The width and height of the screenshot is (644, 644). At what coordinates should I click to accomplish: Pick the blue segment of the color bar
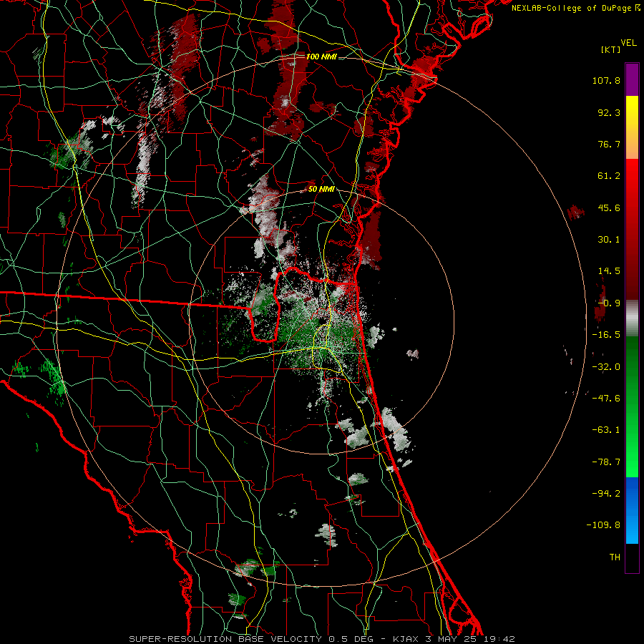click(x=632, y=510)
